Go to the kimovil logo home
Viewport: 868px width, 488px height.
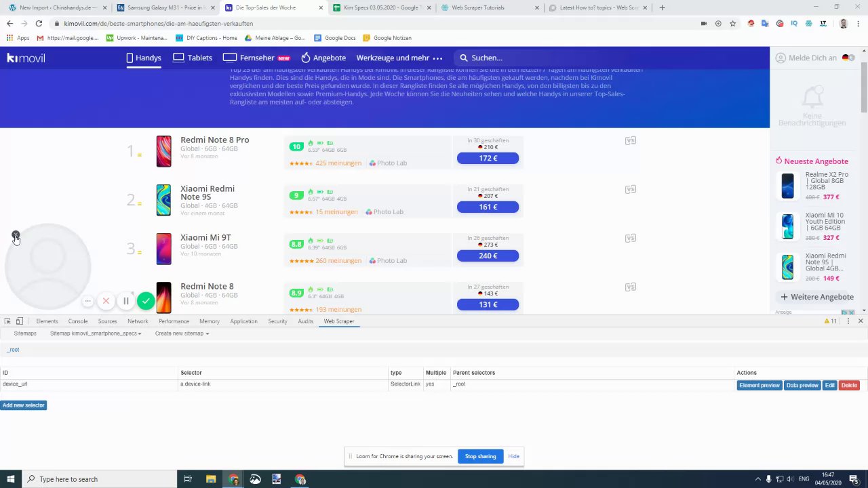tap(26, 58)
